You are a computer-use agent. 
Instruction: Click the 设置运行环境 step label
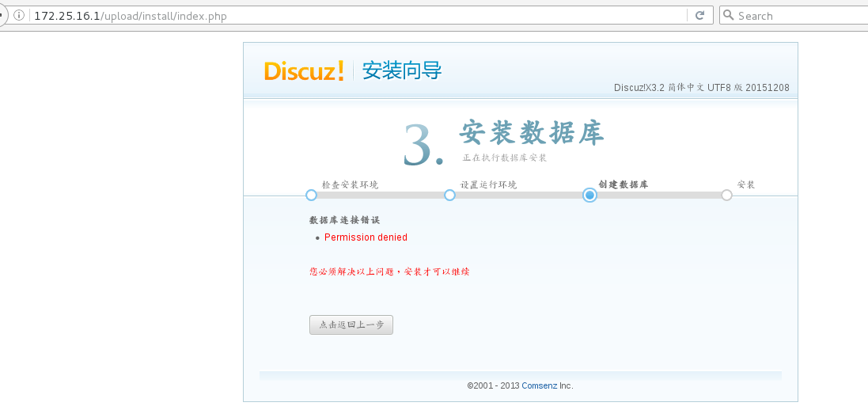coord(489,184)
